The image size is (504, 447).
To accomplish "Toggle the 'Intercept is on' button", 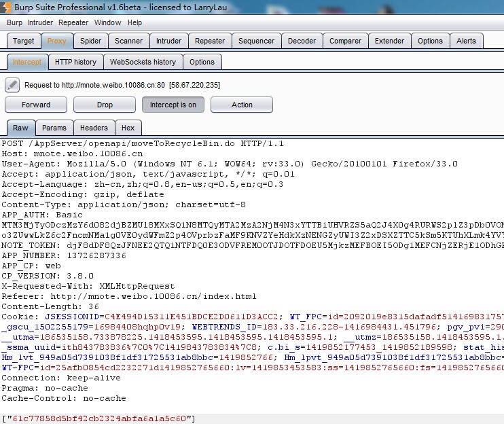I will pyautogui.click(x=173, y=105).
